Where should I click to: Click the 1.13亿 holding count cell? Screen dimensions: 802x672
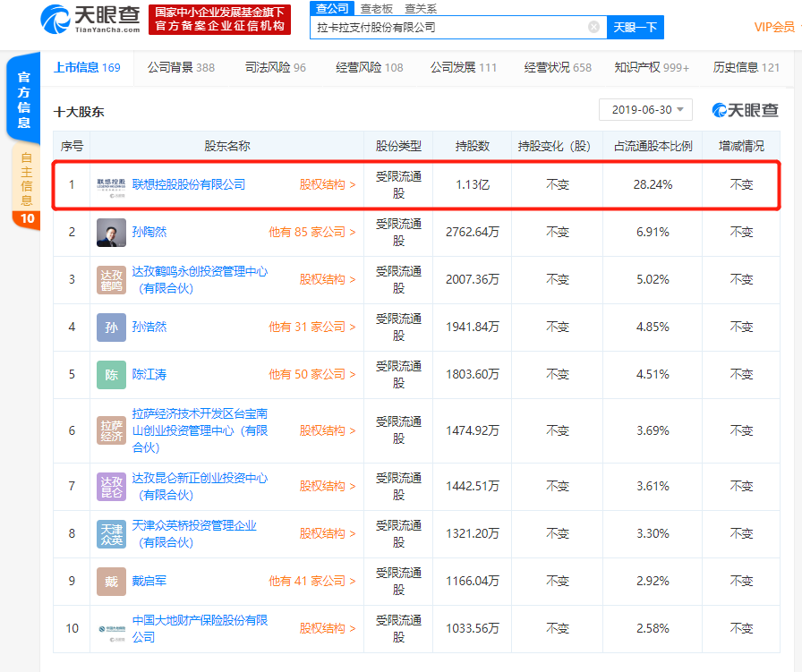(472, 184)
